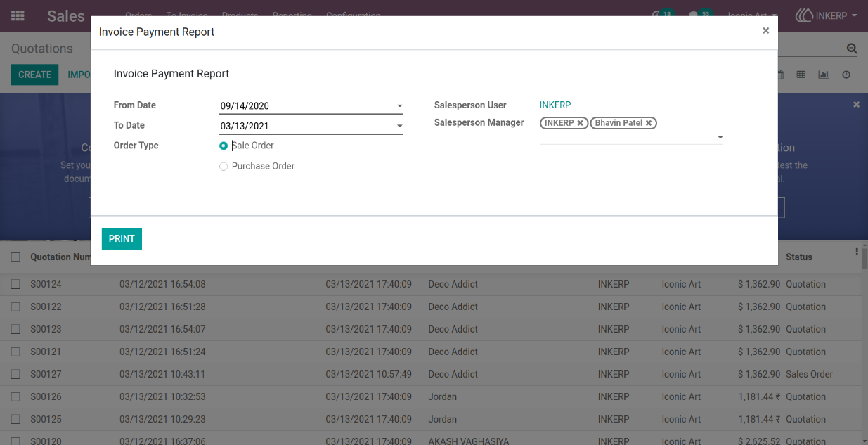868x445 pixels.
Task: Tick the checkbox for quotation S00125
Action: tap(15, 420)
